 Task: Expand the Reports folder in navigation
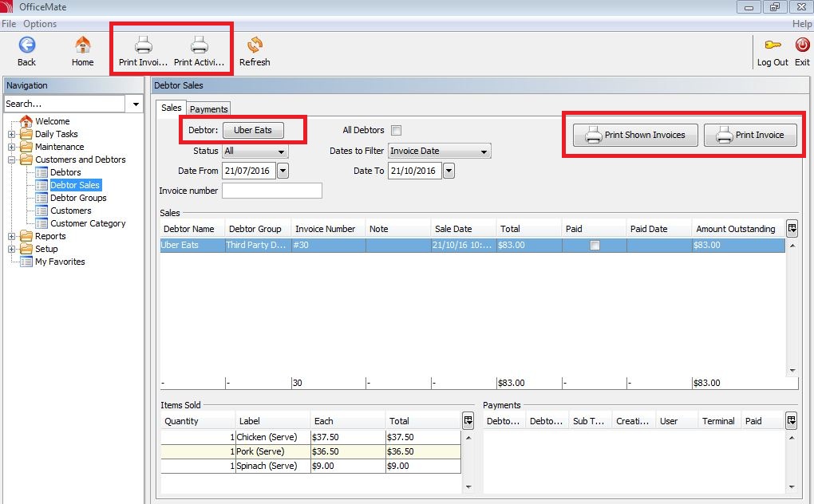(11, 236)
